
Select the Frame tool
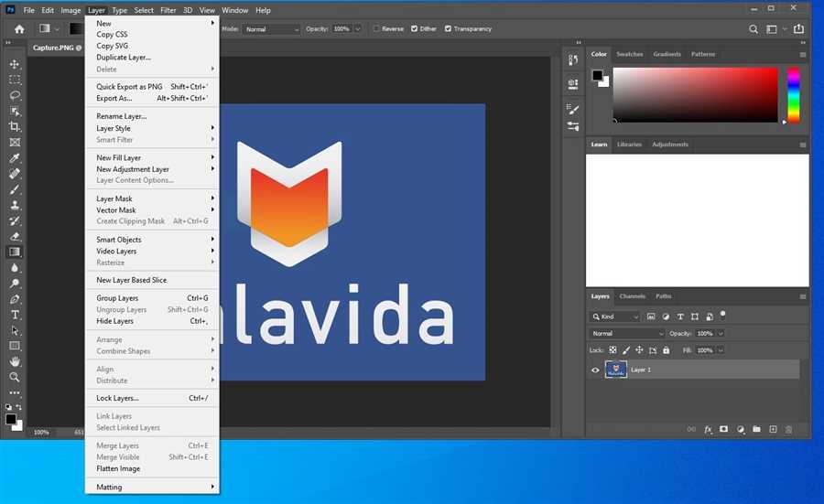point(15,143)
